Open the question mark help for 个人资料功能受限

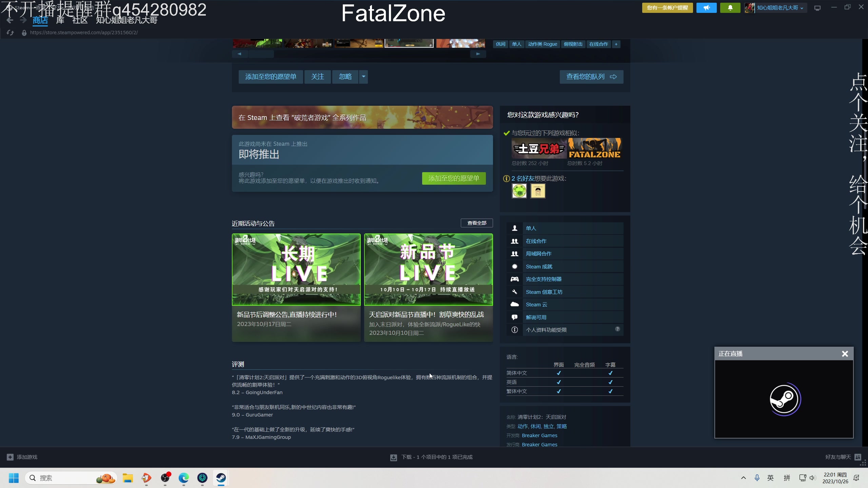[617, 329]
